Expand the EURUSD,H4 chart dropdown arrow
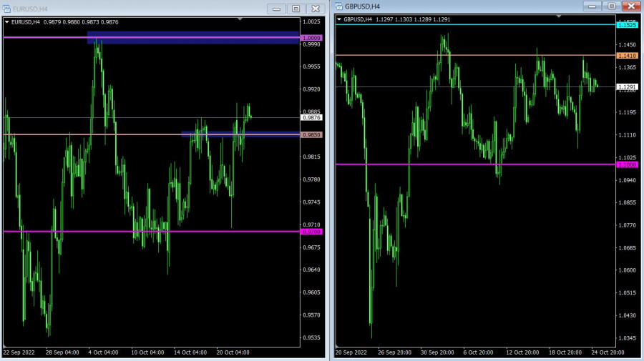 point(7,22)
